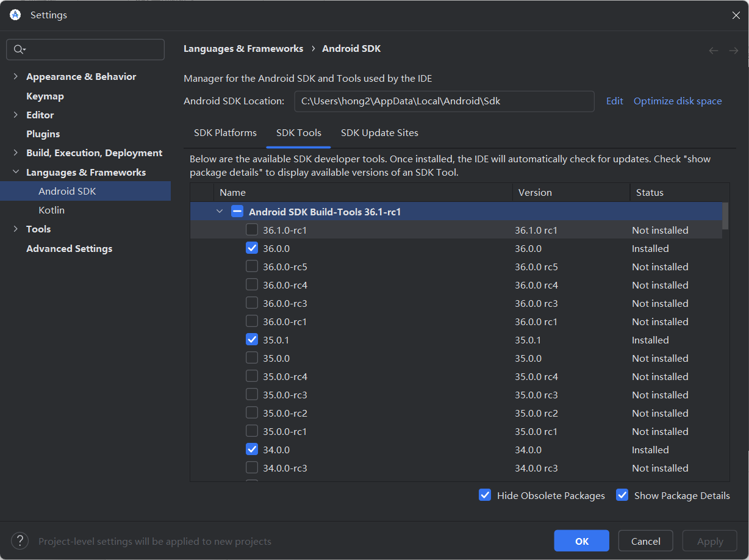Toggle the Android SDK Build-Tools 36.1-rc1 group checkbox

[238, 212]
